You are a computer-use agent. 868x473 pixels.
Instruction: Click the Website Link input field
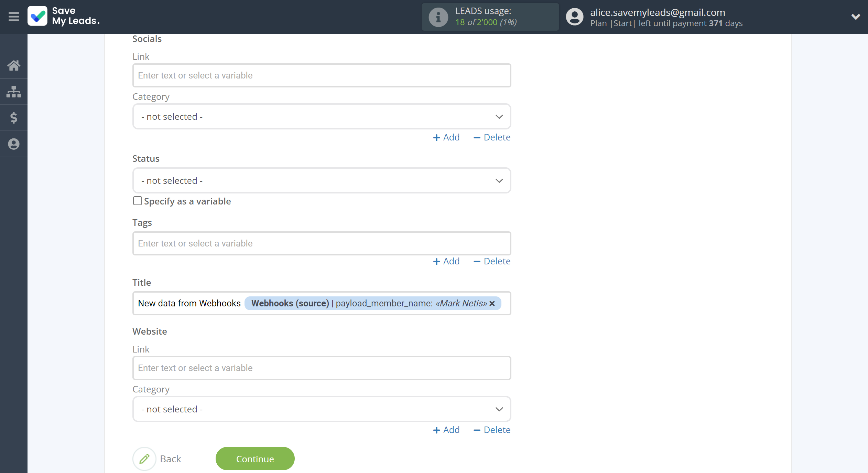click(322, 368)
